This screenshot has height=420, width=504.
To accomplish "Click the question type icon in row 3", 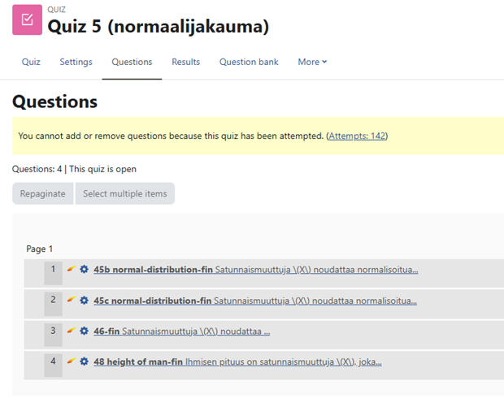I will (72, 331).
